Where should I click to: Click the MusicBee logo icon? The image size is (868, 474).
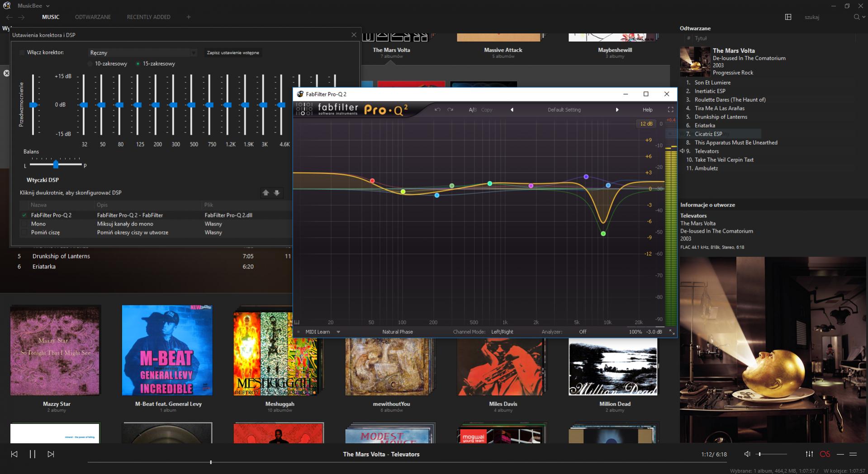tap(7, 6)
